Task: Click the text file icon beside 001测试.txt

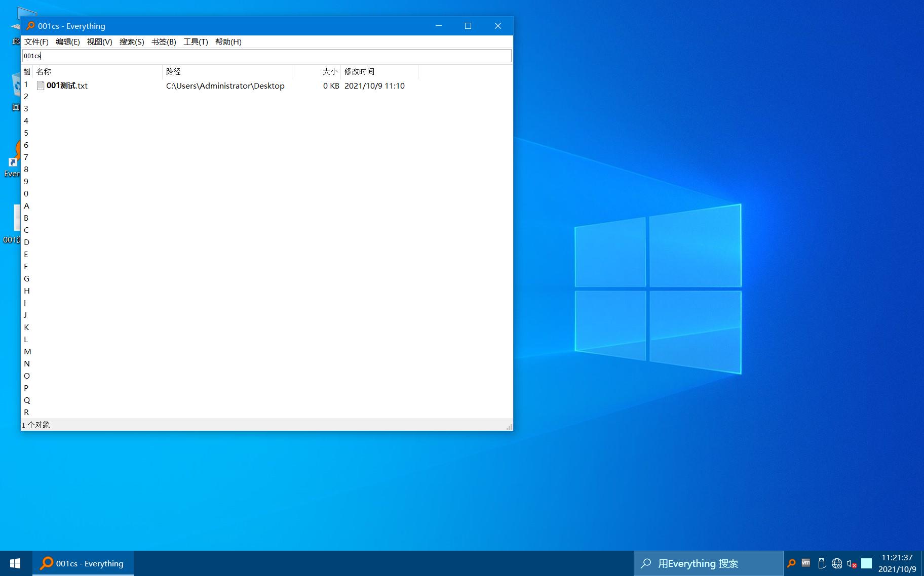Action: [x=41, y=86]
